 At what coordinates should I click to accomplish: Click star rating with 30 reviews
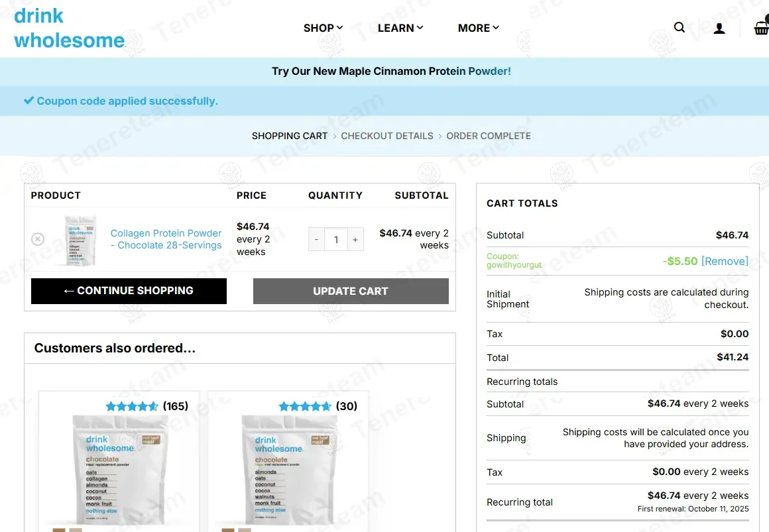tap(305, 406)
